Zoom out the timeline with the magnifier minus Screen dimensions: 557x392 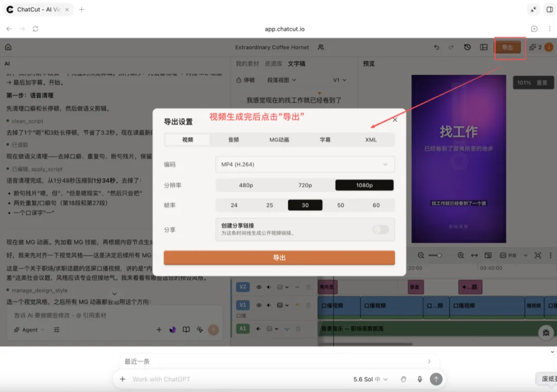click(421, 255)
